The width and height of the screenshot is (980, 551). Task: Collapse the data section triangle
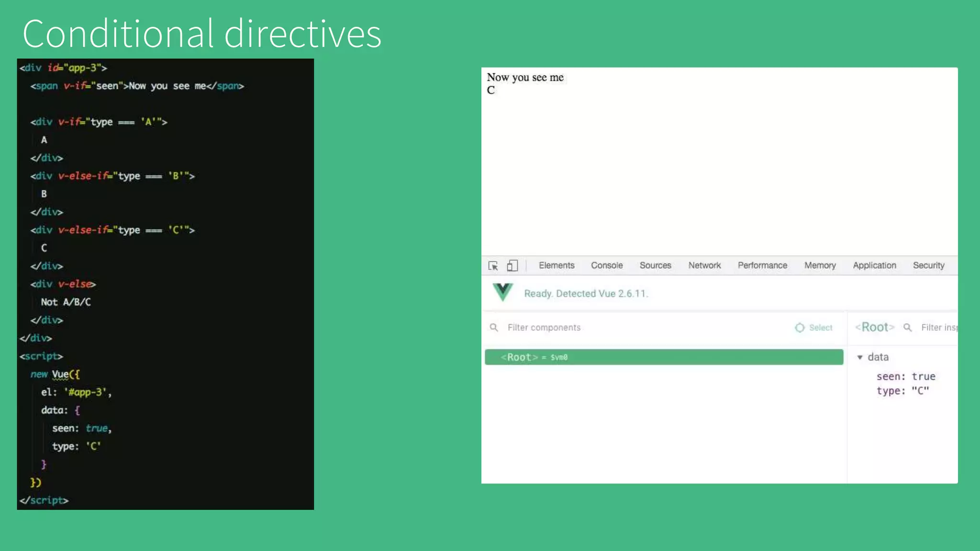click(x=860, y=357)
